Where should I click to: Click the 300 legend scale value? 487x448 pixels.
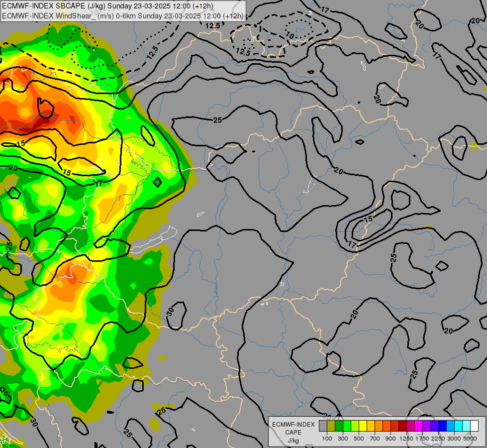point(343,439)
